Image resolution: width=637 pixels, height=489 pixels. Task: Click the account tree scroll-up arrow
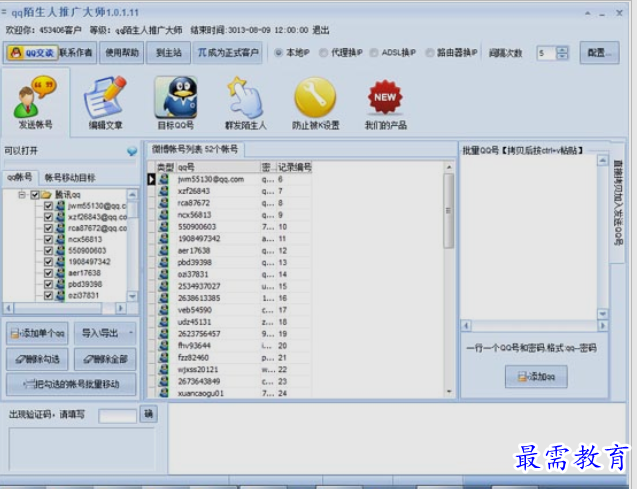(132, 195)
